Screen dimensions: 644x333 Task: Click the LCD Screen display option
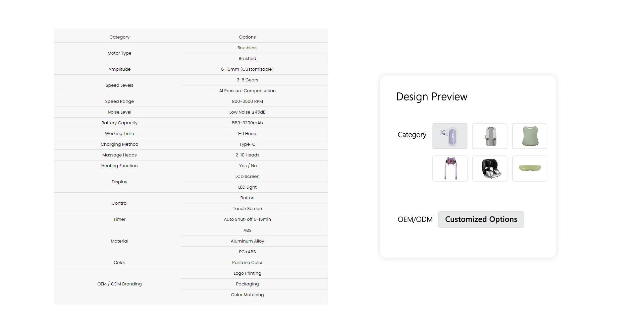(247, 177)
